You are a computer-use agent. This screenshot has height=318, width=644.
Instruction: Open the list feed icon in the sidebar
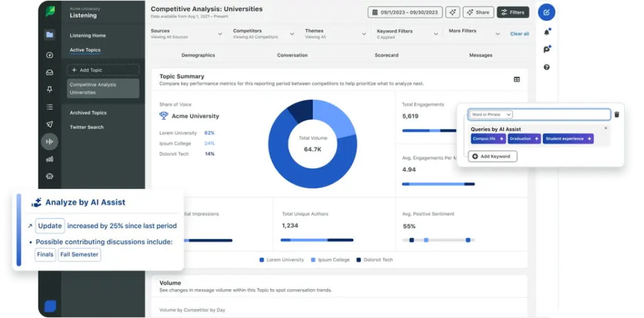[50, 107]
